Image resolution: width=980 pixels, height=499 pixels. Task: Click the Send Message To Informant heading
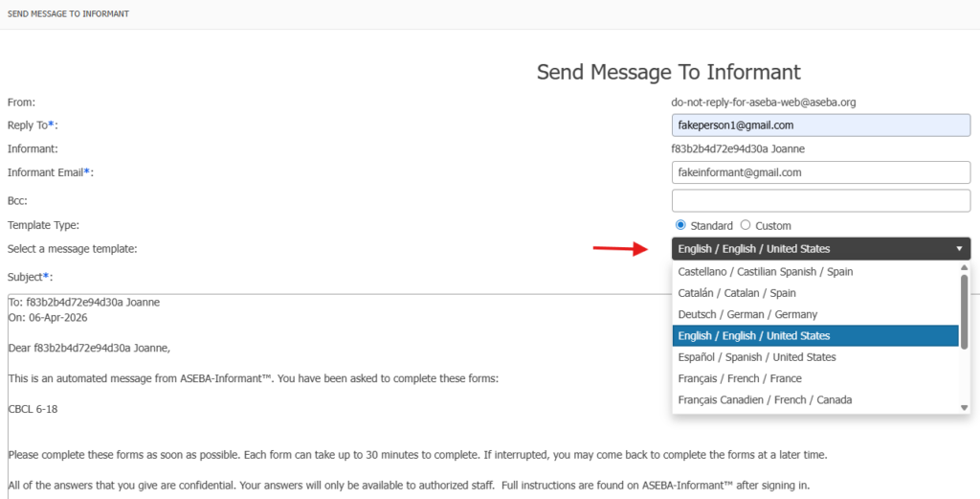pyautogui.click(x=668, y=72)
